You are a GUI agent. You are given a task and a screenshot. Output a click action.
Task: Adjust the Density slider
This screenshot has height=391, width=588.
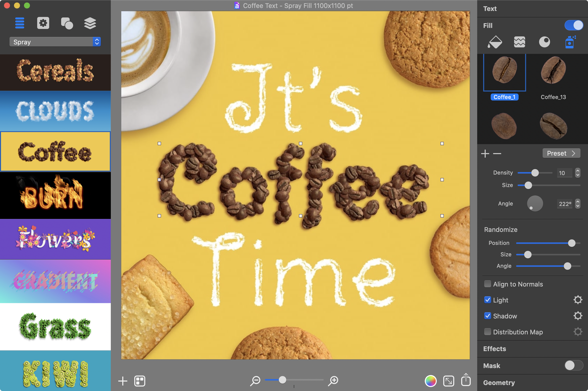pyautogui.click(x=535, y=173)
